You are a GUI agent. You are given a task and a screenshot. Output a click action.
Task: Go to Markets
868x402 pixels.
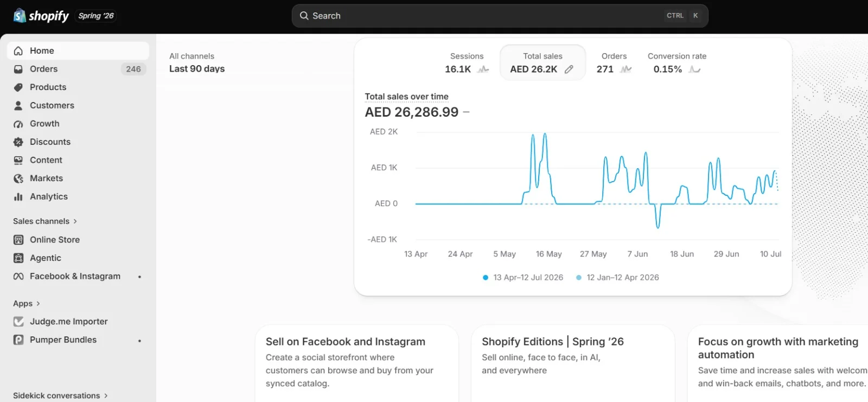[x=78, y=178]
